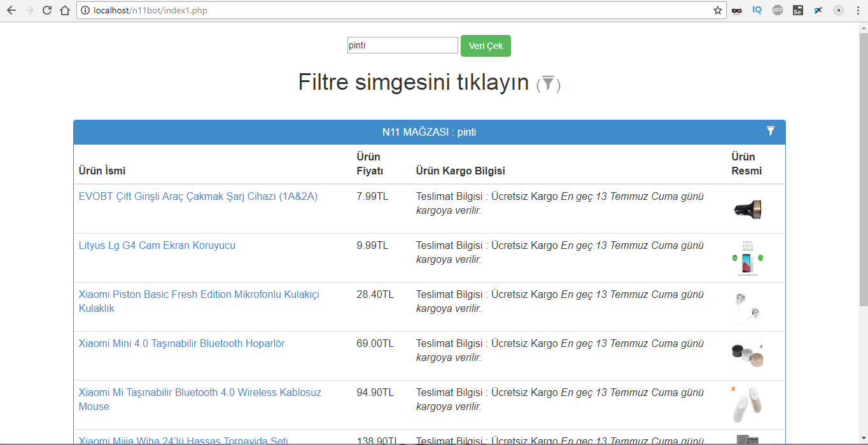Screen dimensions: 868x445
Task: Click the 'Ürün Resmi' column header
Action: (x=746, y=164)
